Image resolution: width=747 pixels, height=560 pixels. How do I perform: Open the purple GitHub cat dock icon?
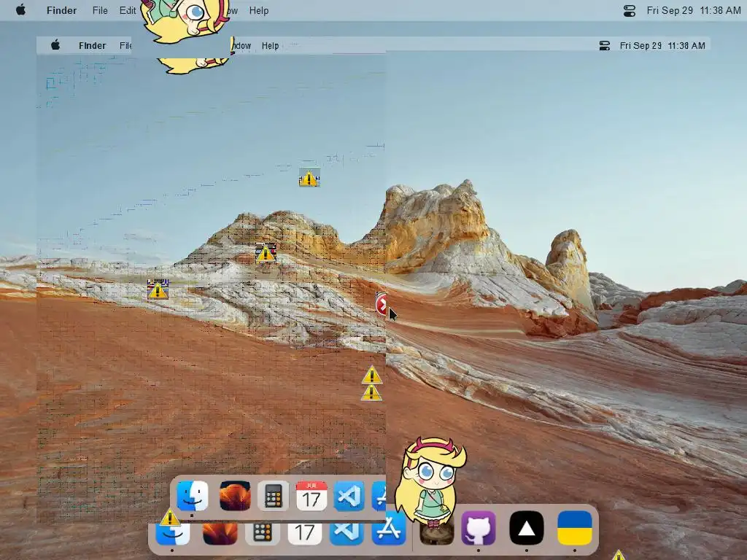[x=479, y=528]
